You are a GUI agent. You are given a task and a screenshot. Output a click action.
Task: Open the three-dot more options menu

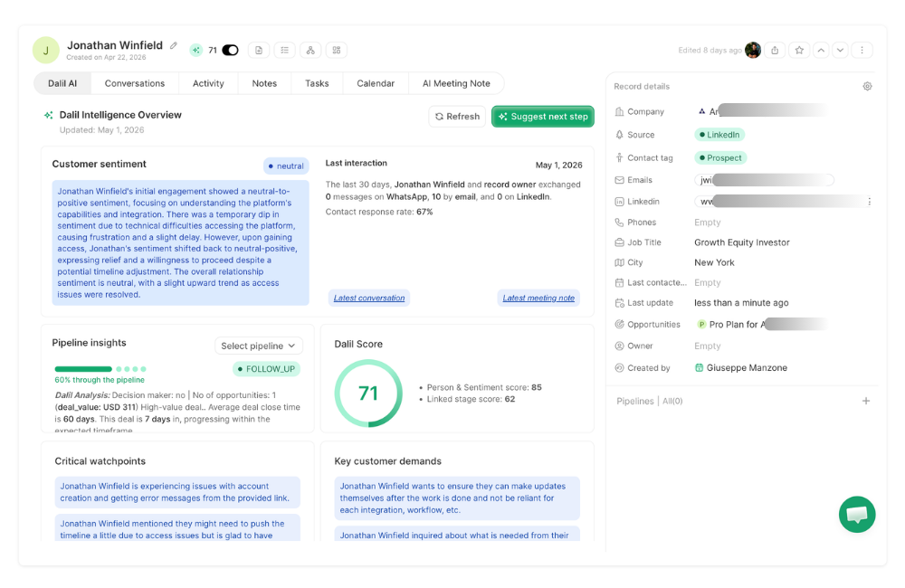[862, 50]
